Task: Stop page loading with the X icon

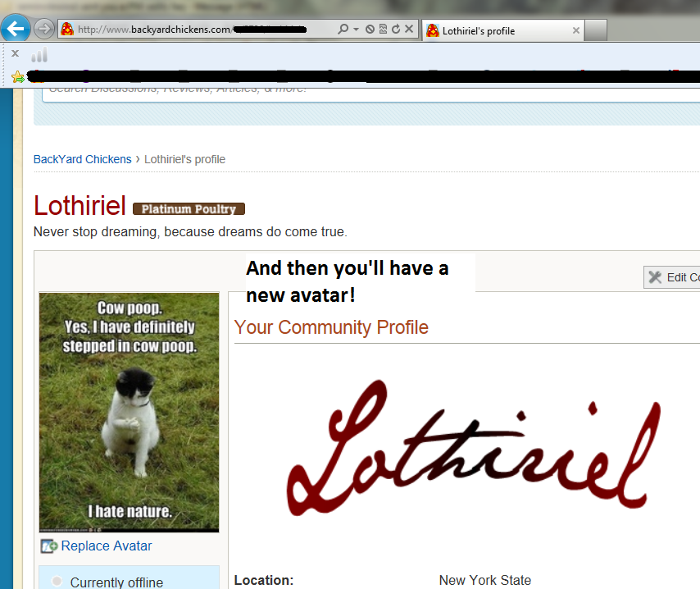Action: 408,29
